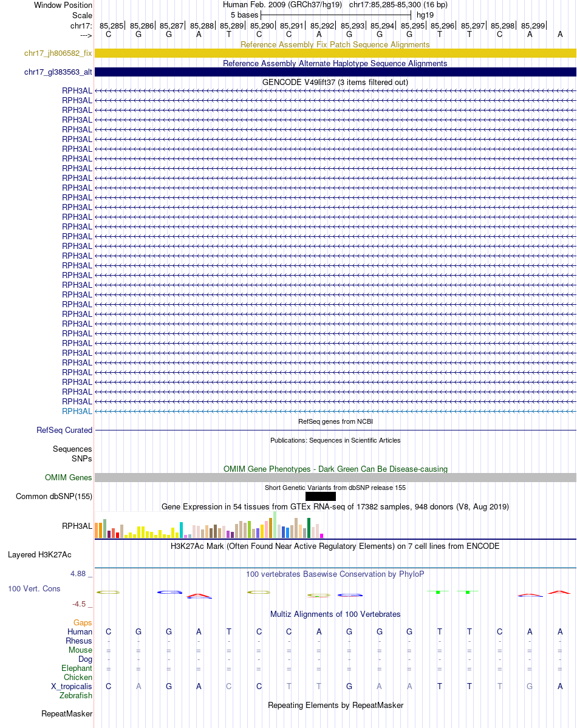The image size is (577, 728).
Task: Open Multiz Alignments of 100 Vertebrates title
Action: (335, 614)
